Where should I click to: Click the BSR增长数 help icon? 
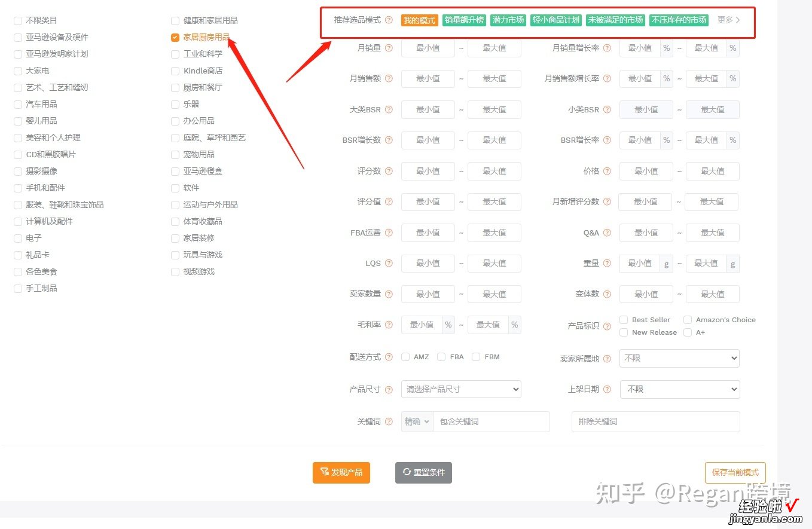pos(389,140)
